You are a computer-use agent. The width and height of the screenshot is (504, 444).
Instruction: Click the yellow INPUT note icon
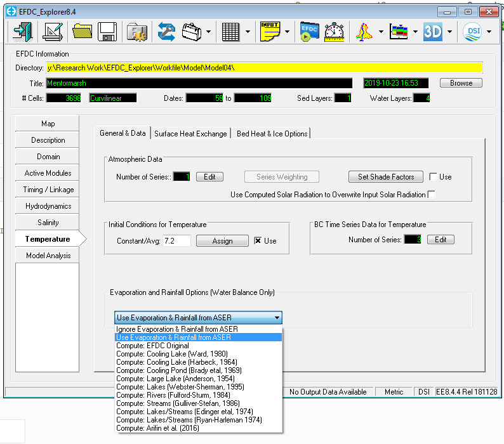tap(270, 32)
